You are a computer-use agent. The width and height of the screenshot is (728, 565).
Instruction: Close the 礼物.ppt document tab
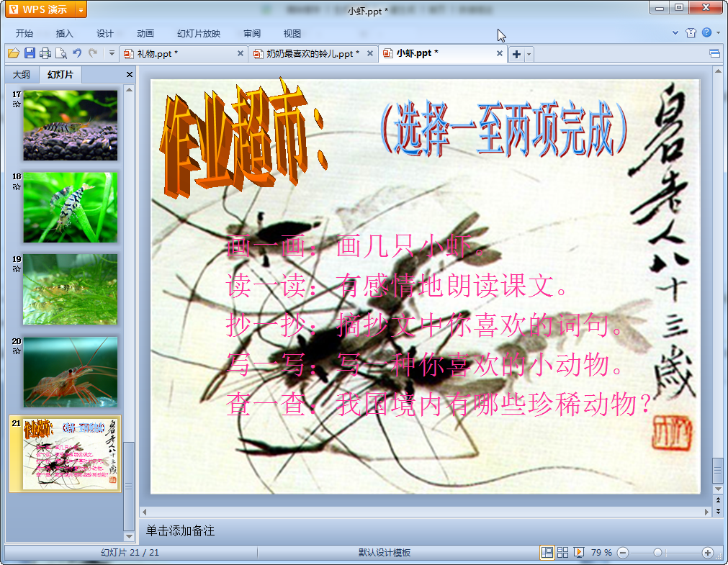coord(240,53)
